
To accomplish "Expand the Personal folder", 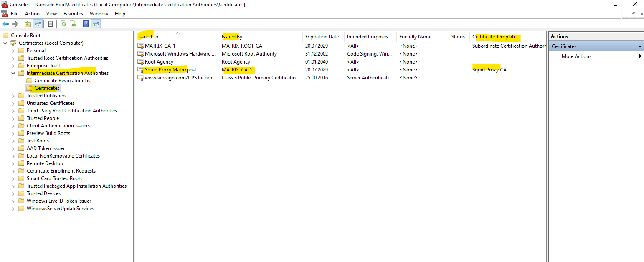I will [13, 51].
